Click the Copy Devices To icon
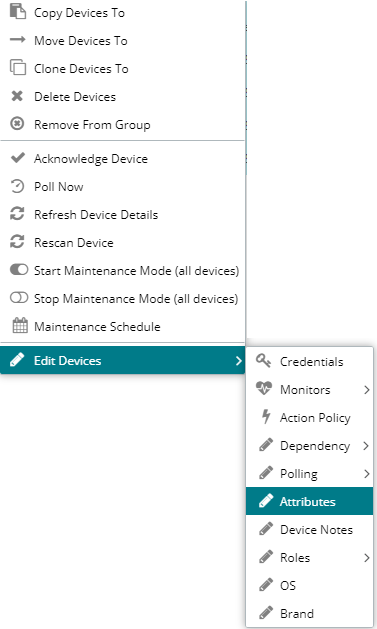Screen dimensions: 377x629 point(18,12)
